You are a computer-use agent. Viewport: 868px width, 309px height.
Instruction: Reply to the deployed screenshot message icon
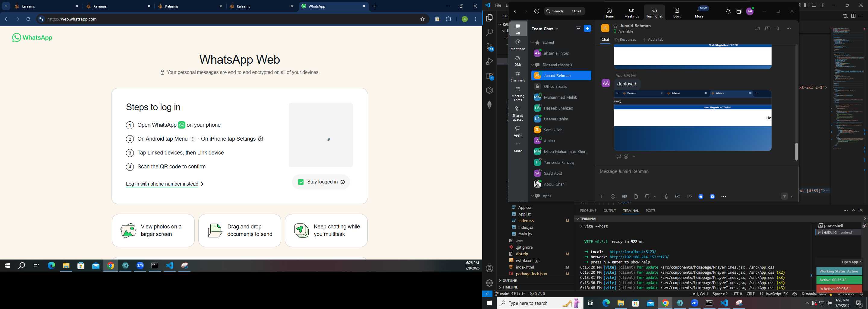[x=618, y=157]
